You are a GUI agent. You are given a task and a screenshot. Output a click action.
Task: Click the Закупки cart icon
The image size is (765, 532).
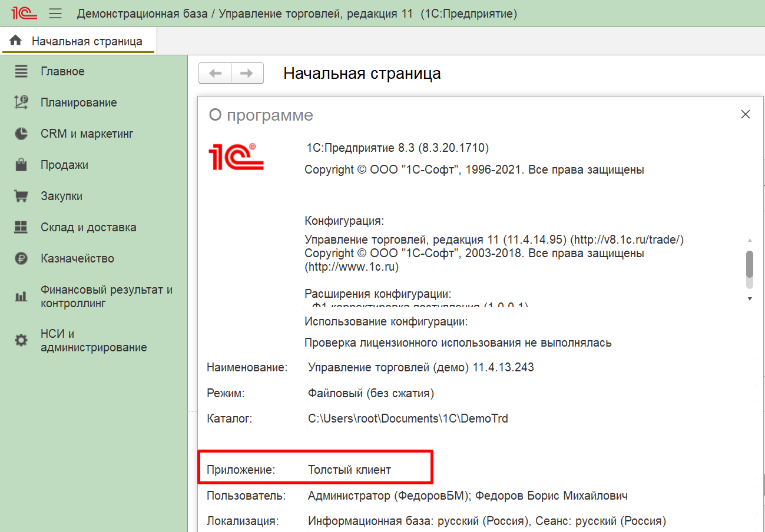click(x=21, y=197)
